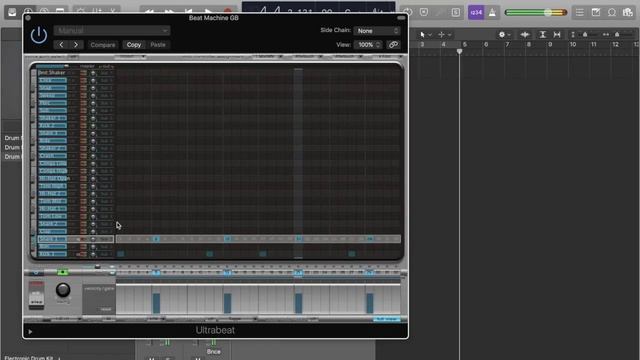The height and width of the screenshot is (360, 640).
Task: Click the Compare button
Action: pos(102,45)
